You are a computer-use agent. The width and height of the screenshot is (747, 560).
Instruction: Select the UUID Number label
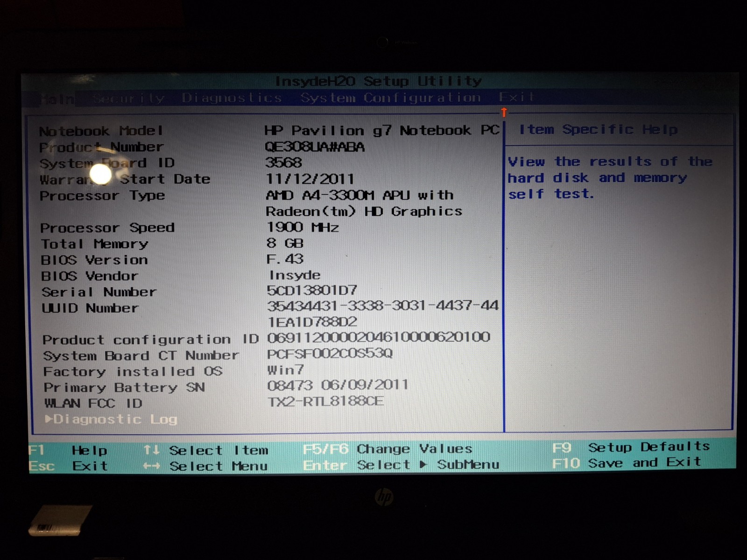click(90, 308)
